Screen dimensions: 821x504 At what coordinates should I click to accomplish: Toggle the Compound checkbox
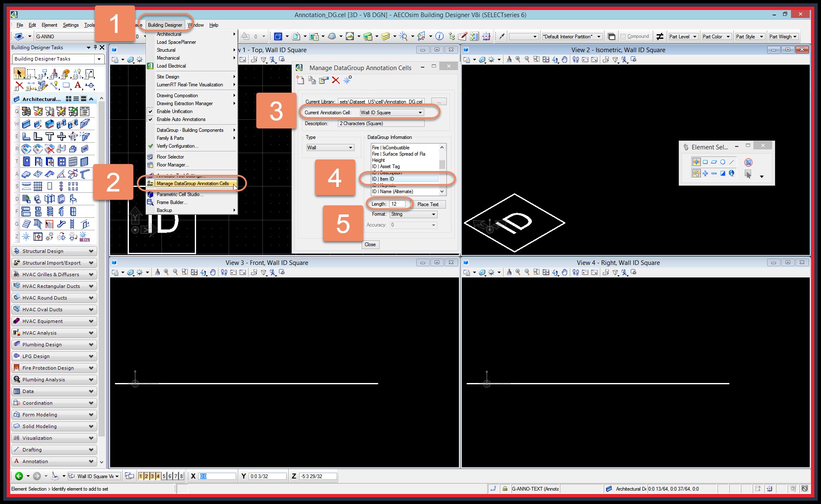point(623,36)
